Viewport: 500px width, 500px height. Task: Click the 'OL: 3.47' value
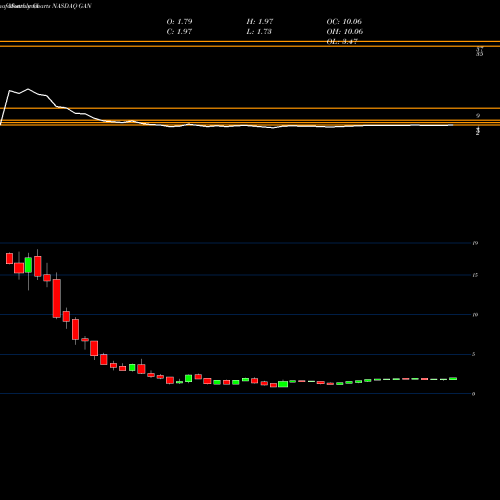(x=342, y=41)
